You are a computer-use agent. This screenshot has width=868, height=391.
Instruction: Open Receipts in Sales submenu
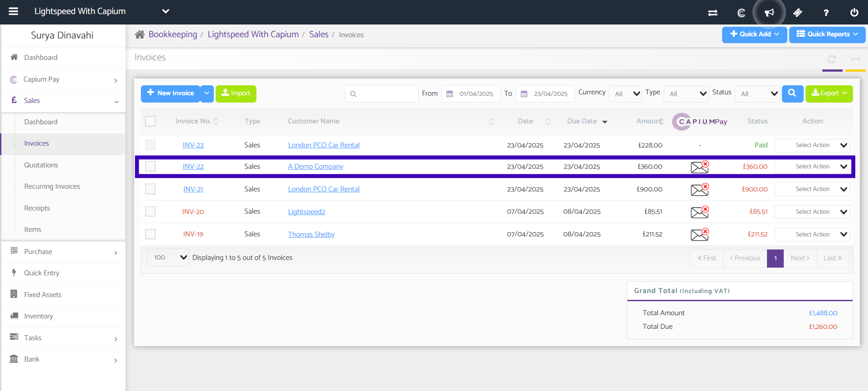[37, 208]
